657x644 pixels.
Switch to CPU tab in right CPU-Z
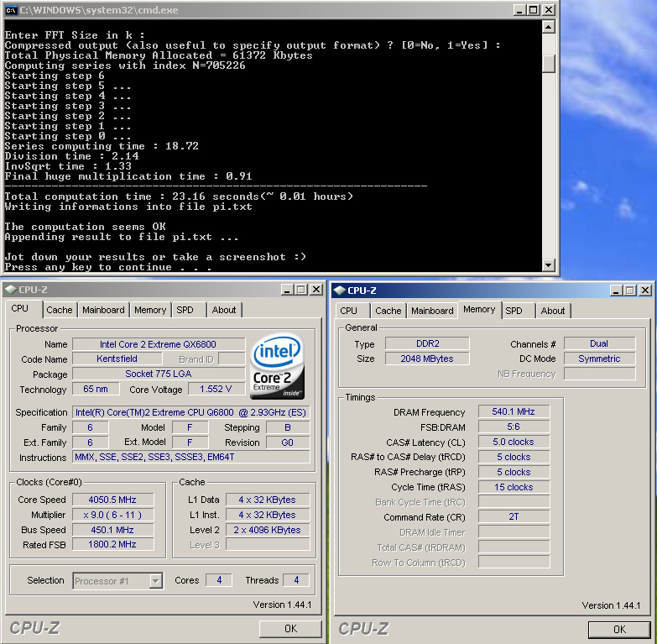pos(348,312)
